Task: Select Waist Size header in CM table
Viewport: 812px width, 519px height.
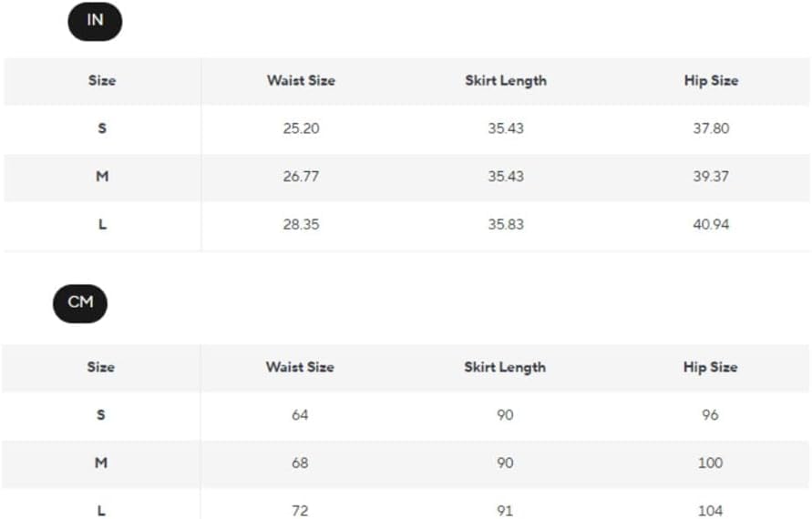Action: [x=300, y=367]
